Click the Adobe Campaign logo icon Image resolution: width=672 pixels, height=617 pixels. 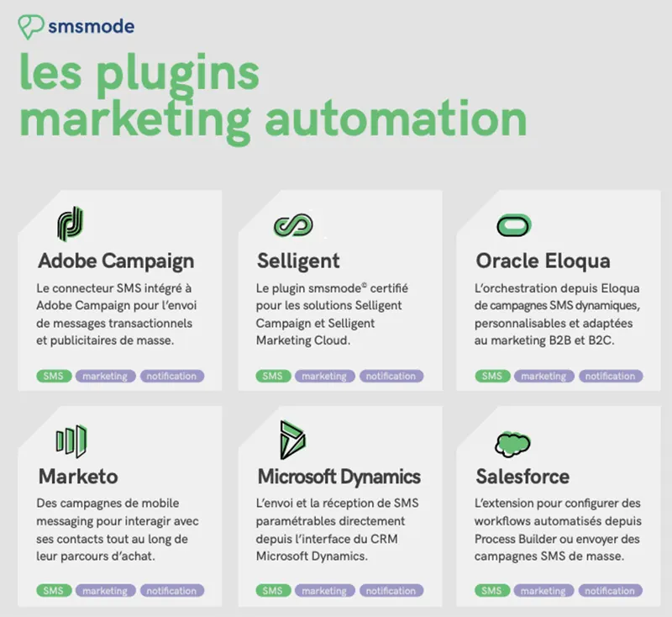point(70,224)
